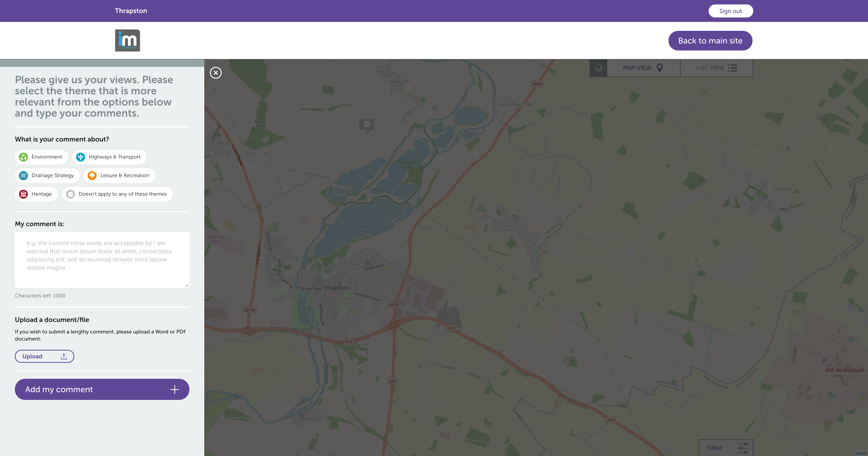The image size is (868, 456).
Task: Sign out of the account
Action: 731,11
